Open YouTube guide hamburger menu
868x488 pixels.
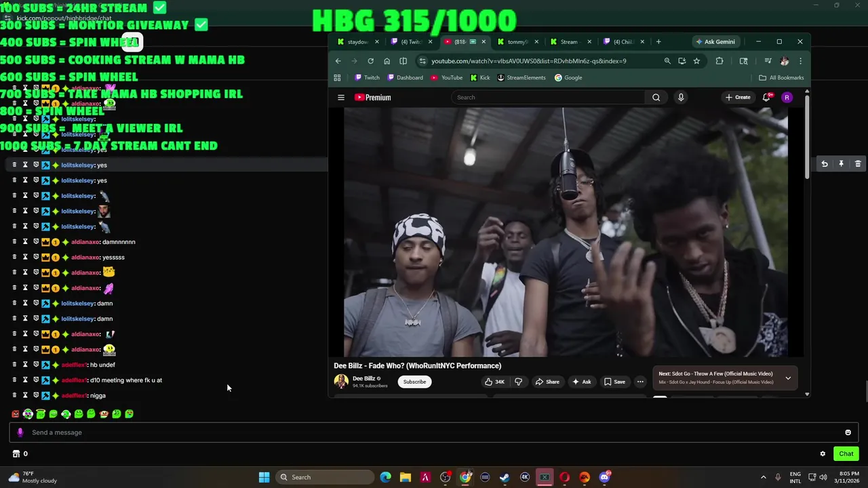point(341,98)
